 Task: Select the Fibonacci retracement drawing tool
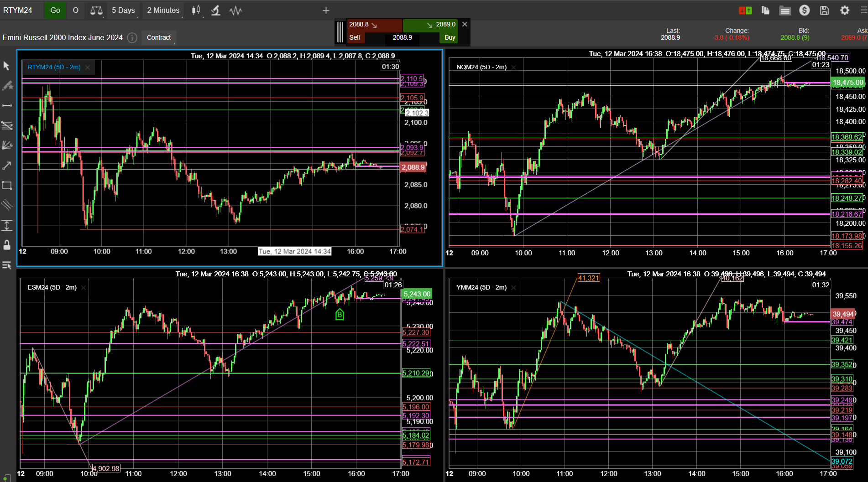pos(7,125)
